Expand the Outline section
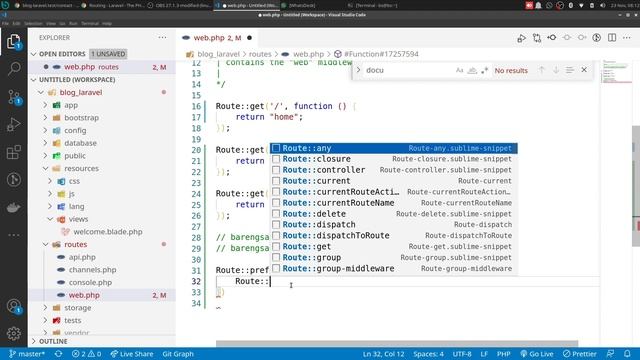This screenshot has height=360, width=640. 33,341
